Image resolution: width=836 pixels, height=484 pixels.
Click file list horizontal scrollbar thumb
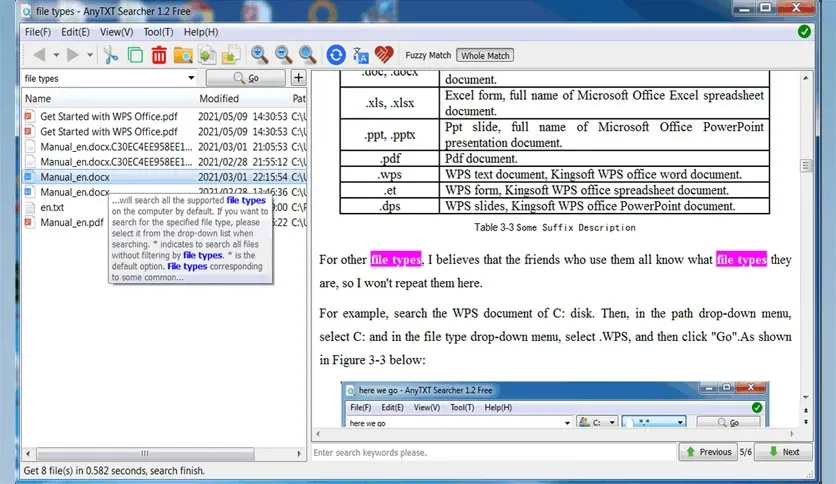145,454
